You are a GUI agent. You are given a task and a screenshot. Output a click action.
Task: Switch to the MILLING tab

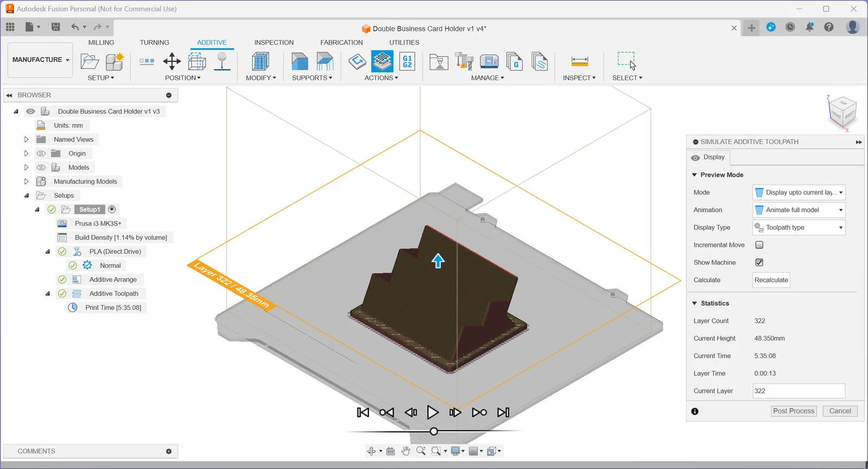pos(101,42)
